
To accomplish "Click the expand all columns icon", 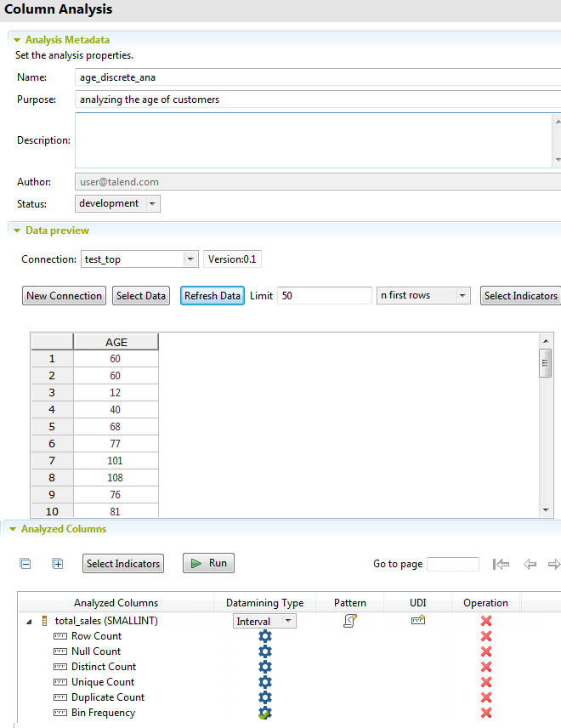I will (58, 563).
